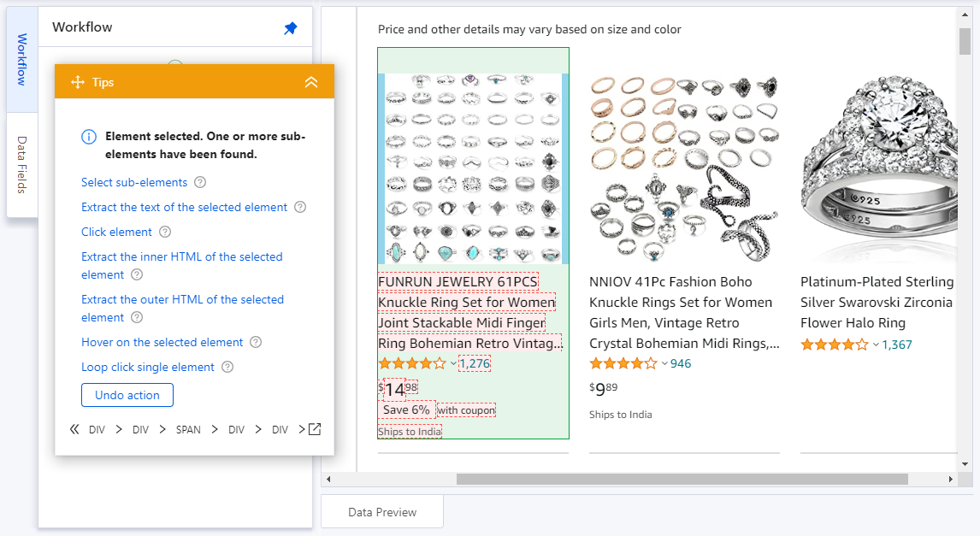
Task: Expand rating dropdown beside 1,276 reviews
Action: point(453,363)
